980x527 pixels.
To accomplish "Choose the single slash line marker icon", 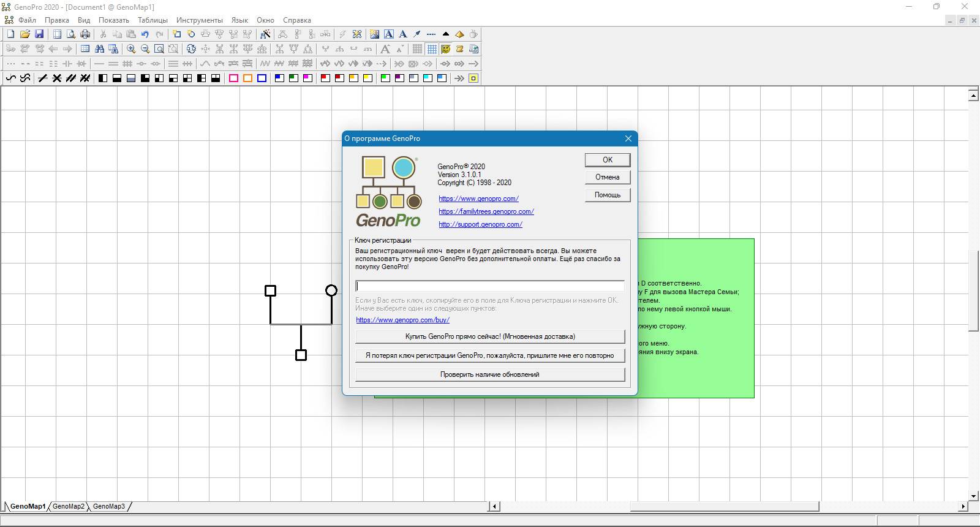I will [43, 78].
